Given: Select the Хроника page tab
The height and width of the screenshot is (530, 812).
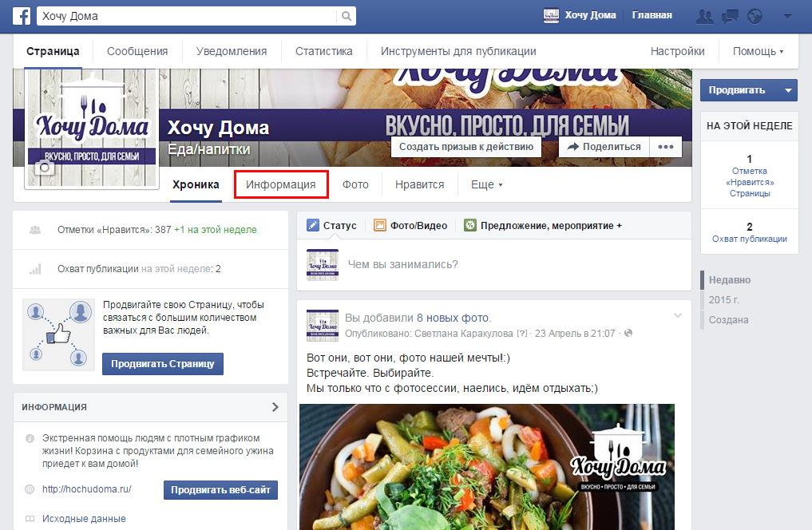Looking at the screenshot, I should [x=196, y=184].
